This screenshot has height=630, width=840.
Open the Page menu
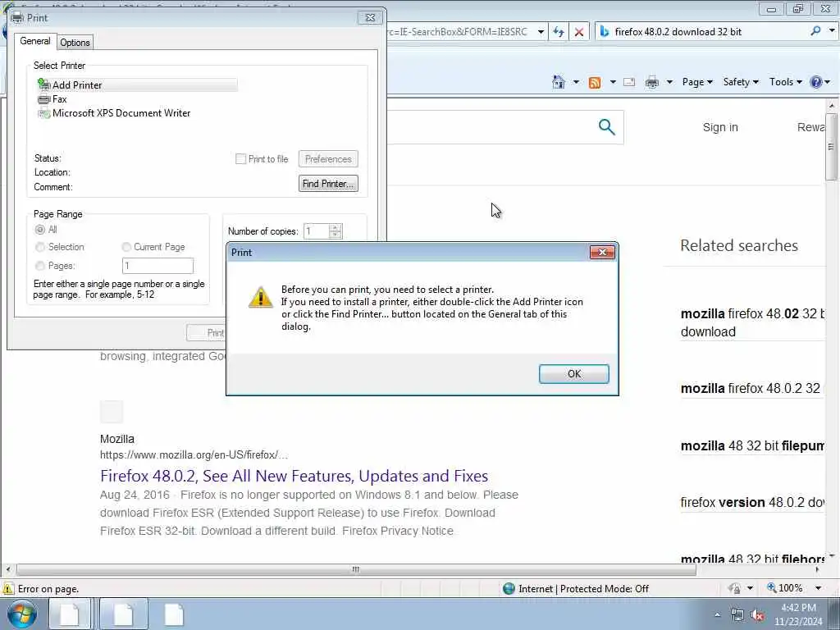tap(697, 82)
